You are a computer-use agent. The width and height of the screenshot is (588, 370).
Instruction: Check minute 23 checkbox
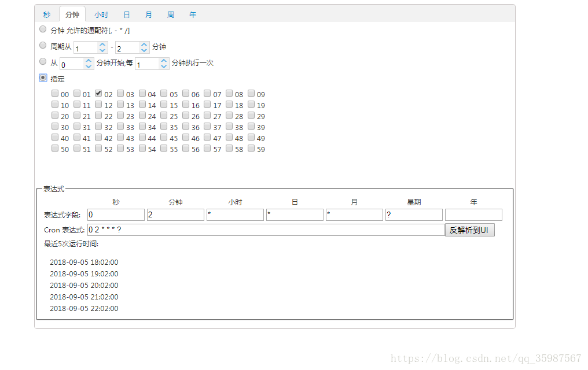pyautogui.click(x=120, y=115)
